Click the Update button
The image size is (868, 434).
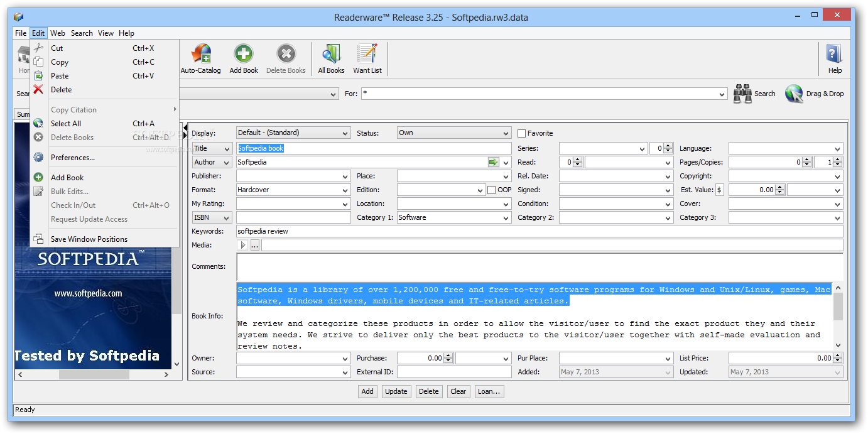point(396,391)
